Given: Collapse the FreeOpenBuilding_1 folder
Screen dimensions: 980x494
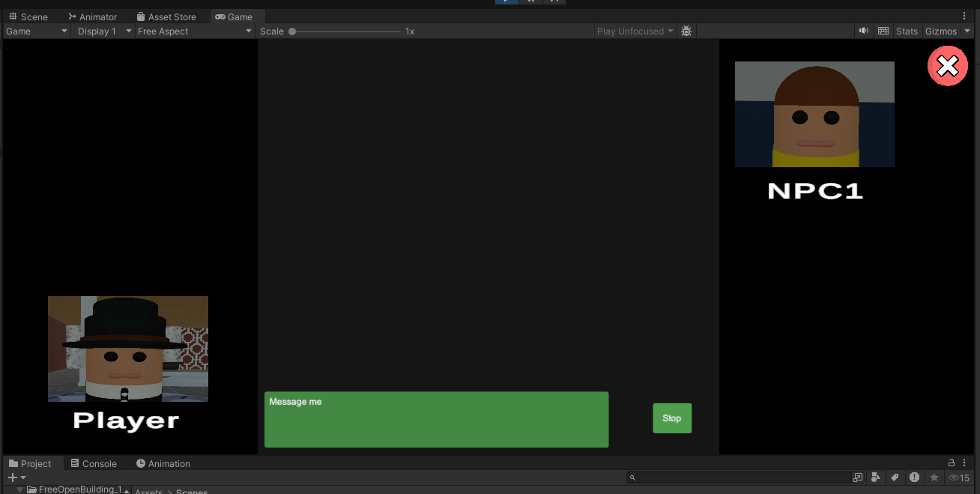Looking at the screenshot, I should click(x=20, y=490).
